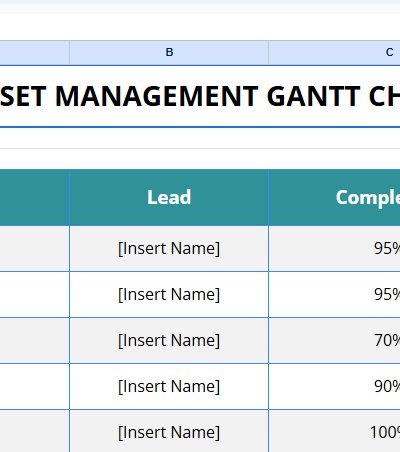Click [Insert Name] in the 70% row
Screen dimensions: 400x452
[x=169, y=340]
